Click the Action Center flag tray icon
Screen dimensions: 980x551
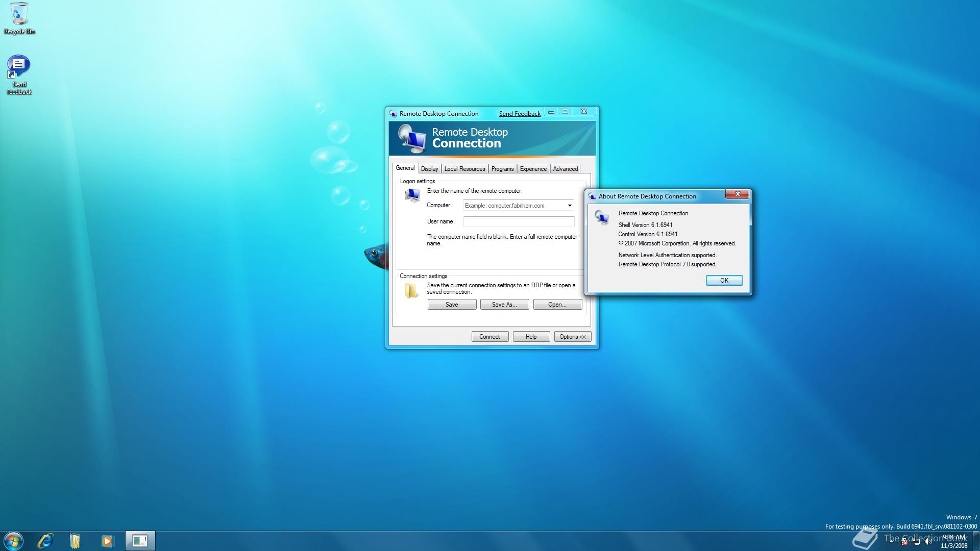point(904,541)
